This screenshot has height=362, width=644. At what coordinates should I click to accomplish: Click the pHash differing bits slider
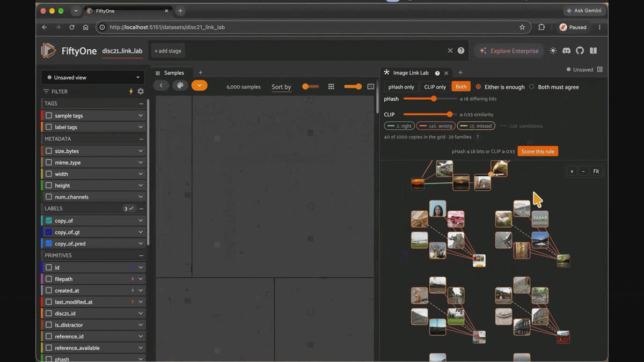pyautogui.click(x=430, y=99)
